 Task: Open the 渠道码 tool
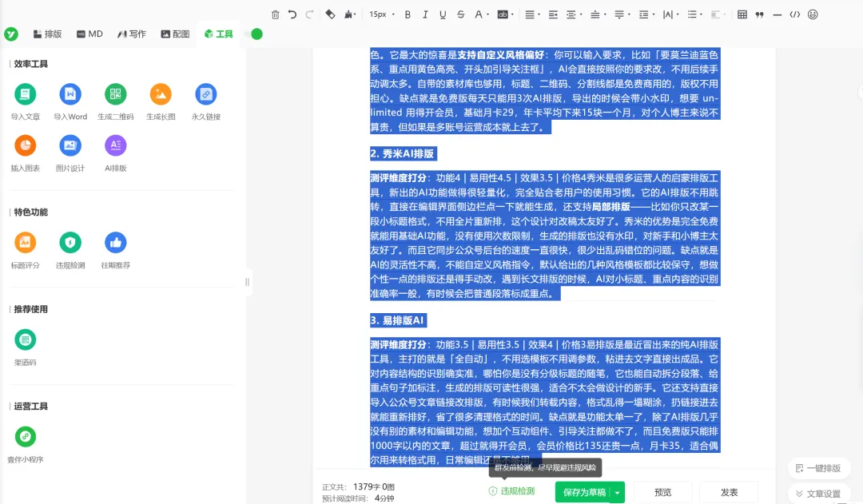(26, 347)
